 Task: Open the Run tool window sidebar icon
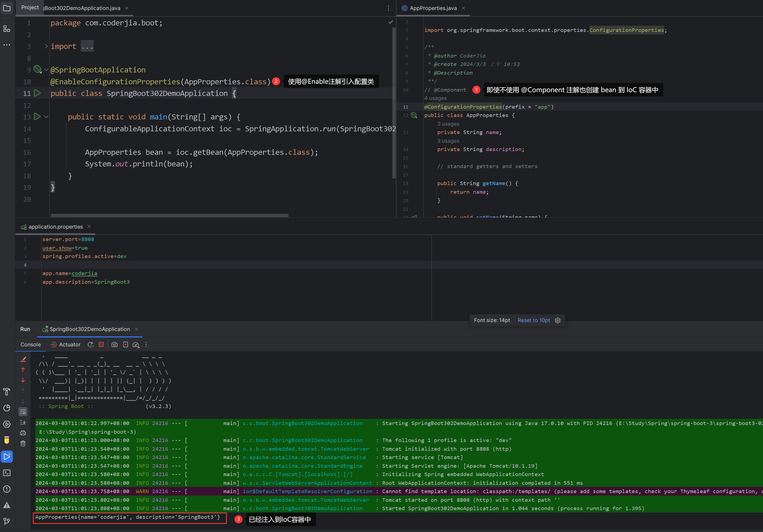click(7, 457)
